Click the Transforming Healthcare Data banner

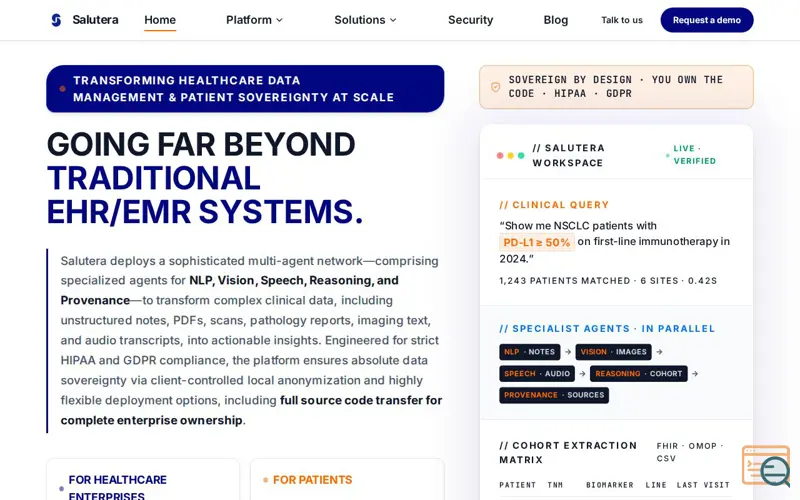coord(245,89)
